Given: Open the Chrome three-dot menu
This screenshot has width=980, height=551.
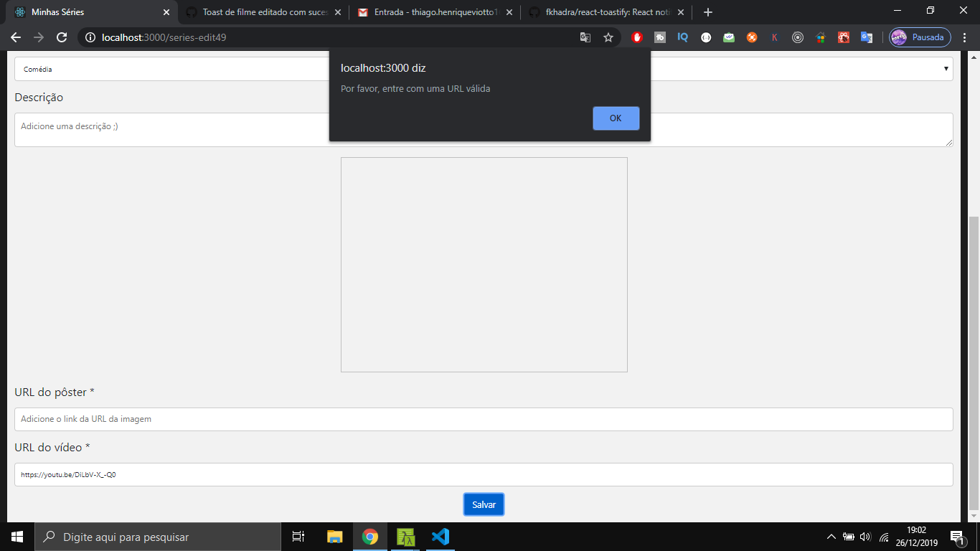Looking at the screenshot, I should coord(965,37).
